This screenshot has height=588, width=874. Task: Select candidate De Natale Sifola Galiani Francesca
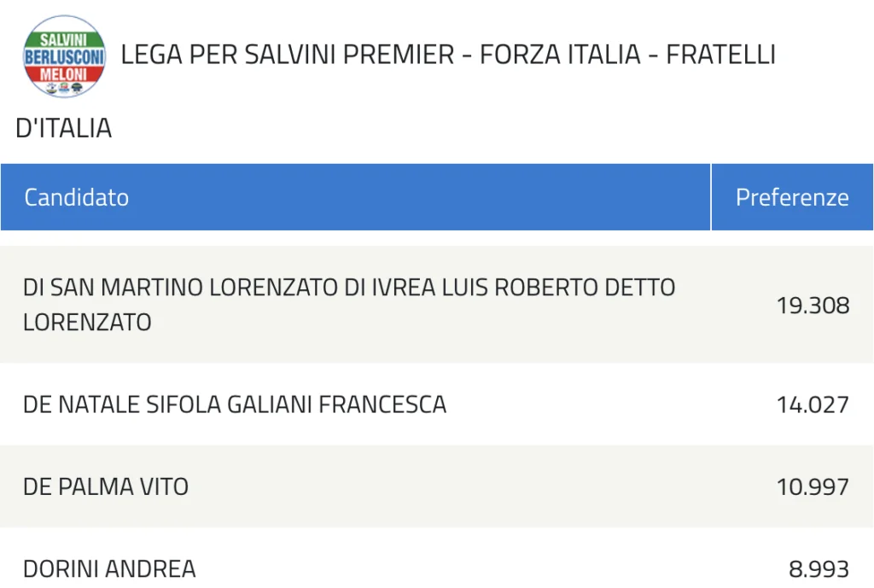(235, 405)
